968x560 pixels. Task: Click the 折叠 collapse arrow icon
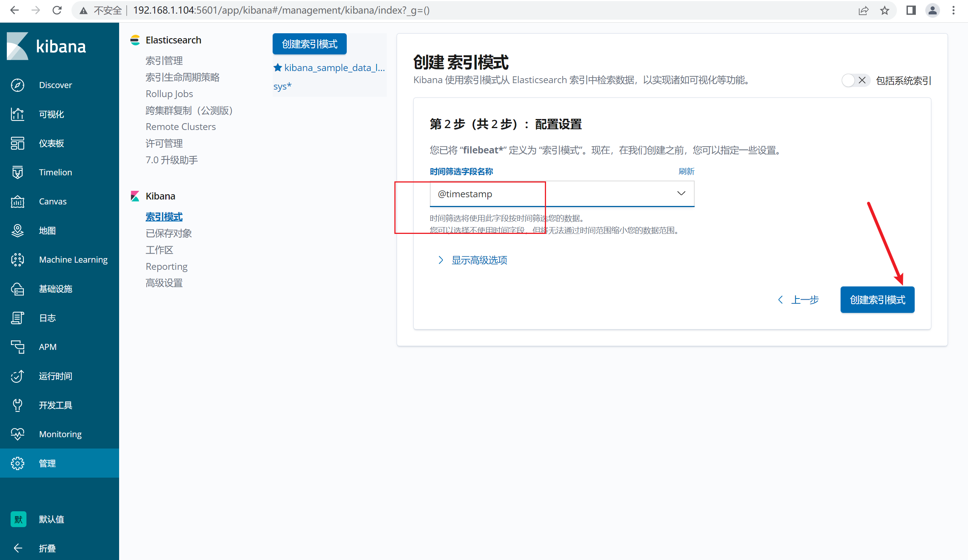(18, 548)
